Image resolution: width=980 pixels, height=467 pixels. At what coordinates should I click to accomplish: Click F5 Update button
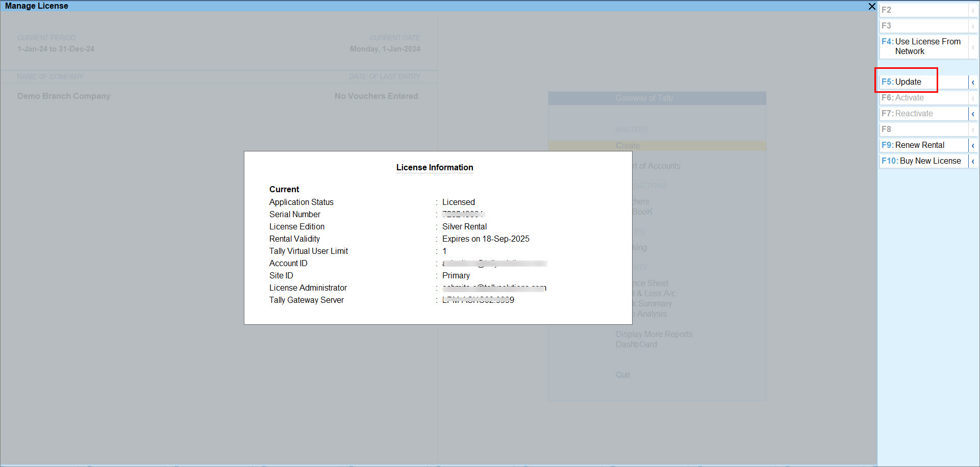coord(923,82)
